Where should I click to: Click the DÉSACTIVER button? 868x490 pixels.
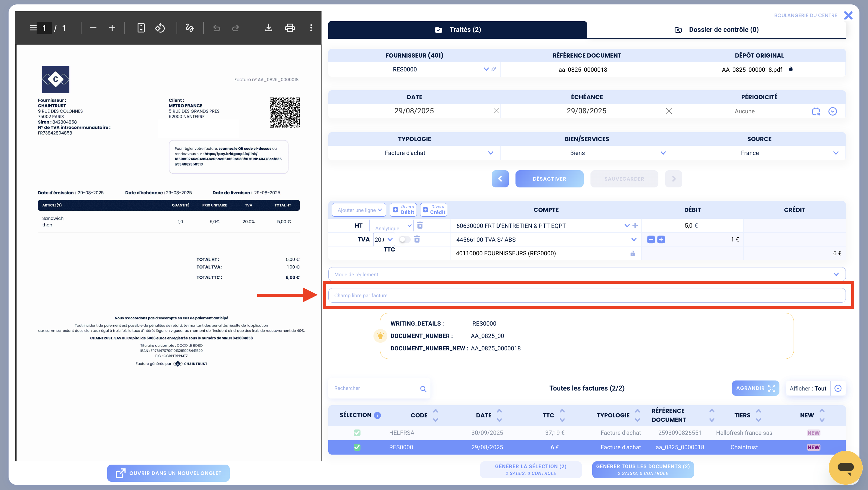tap(549, 179)
